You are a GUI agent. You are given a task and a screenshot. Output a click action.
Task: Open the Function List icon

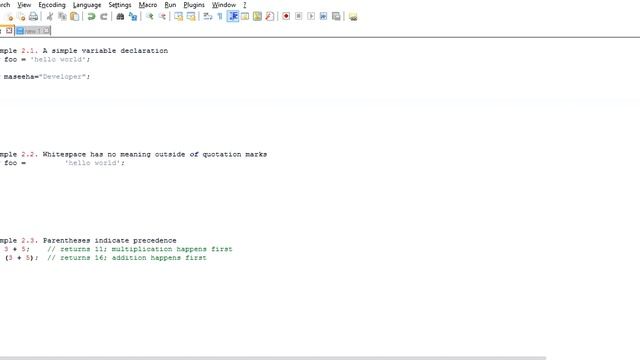click(x=269, y=17)
